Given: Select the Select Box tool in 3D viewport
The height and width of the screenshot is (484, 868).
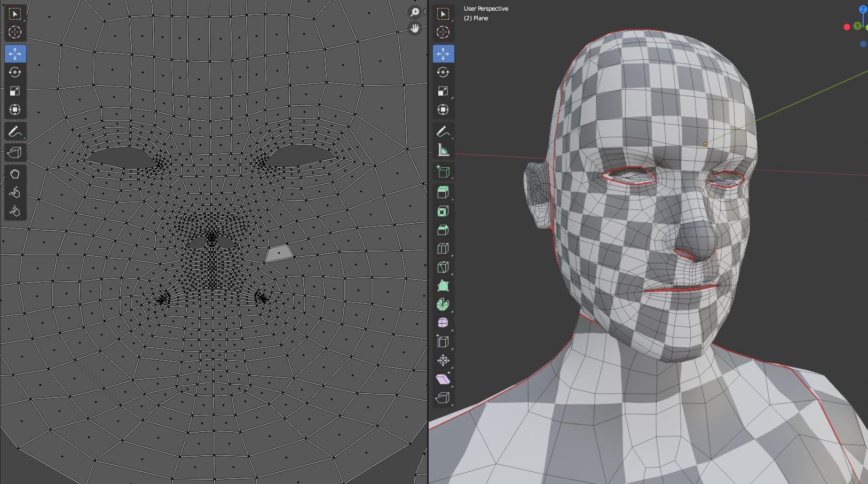Looking at the screenshot, I should tap(443, 13).
